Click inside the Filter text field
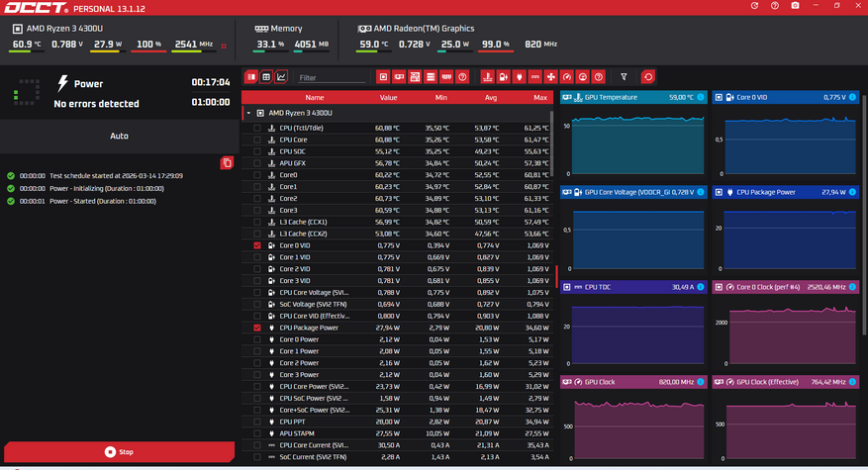The width and height of the screenshot is (868, 470). pyautogui.click(x=332, y=77)
